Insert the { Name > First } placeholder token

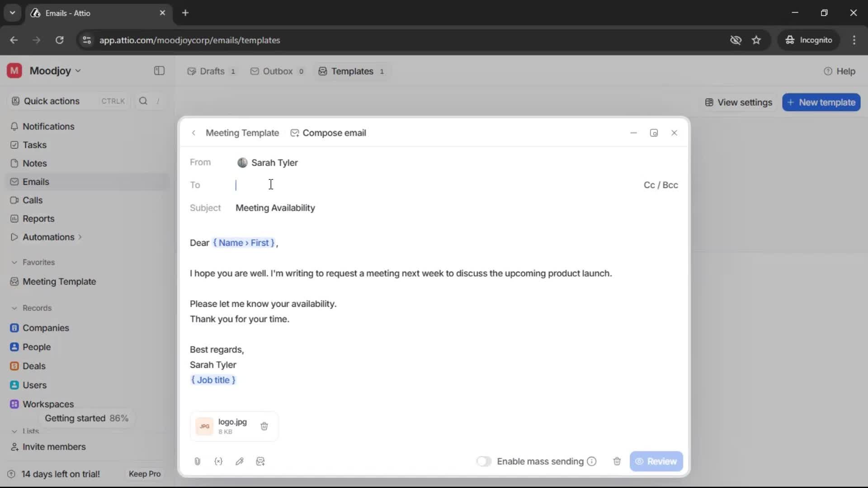(245, 243)
